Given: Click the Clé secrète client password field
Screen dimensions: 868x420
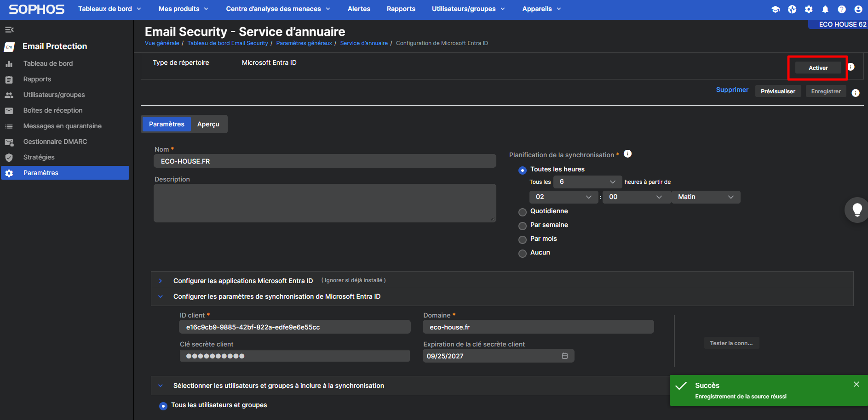Looking at the screenshot, I should pyautogui.click(x=294, y=356).
